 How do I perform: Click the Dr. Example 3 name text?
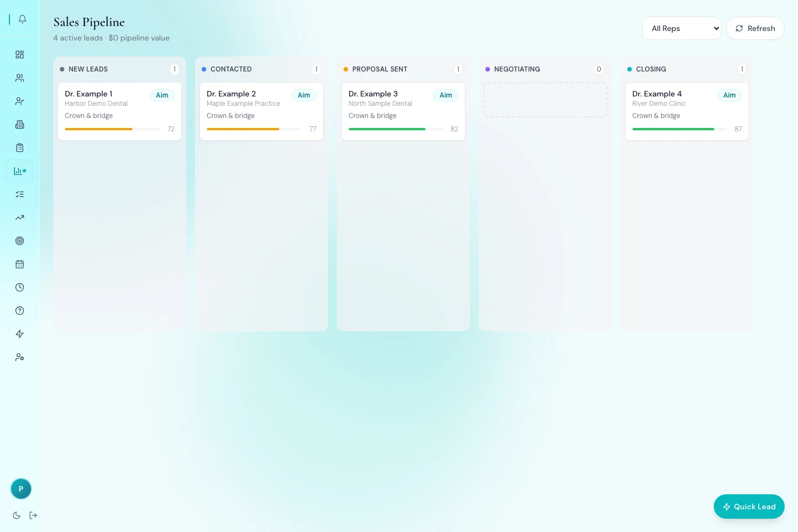(x=373, y=94)
